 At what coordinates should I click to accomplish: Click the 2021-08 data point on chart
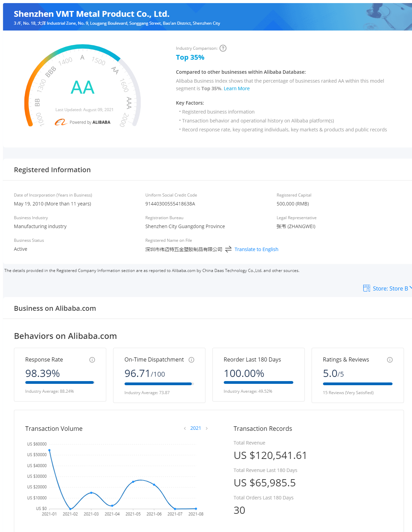click(x=196, y=509)
